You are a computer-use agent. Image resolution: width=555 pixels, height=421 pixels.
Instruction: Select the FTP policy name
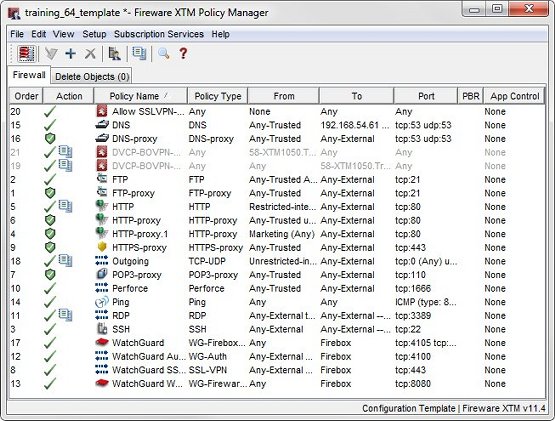click(120, 180)
